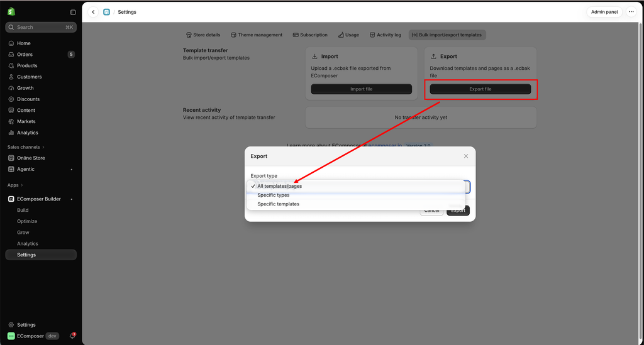Focus the sidebar Search field
Screen dimensions: 644x345
41,27
